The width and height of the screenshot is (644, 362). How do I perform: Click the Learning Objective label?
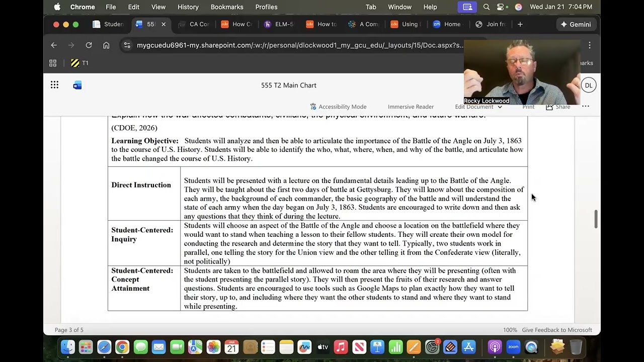click(x=145, y=141)
